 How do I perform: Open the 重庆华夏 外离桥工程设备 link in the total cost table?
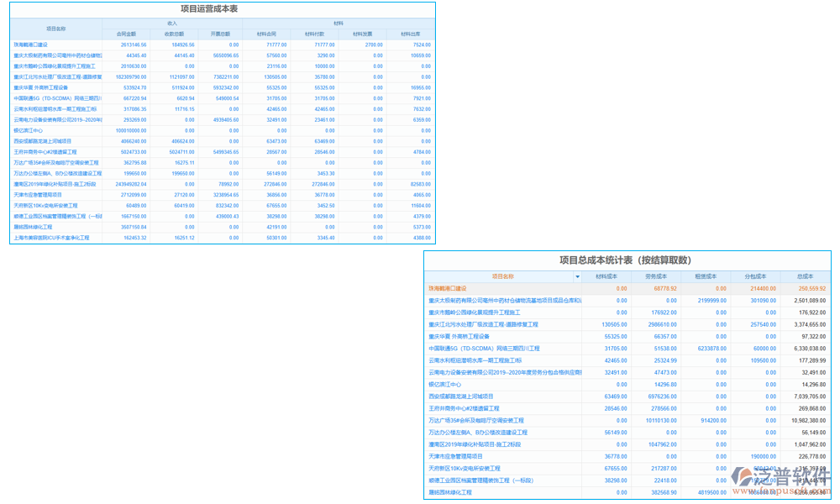[459, 337]
